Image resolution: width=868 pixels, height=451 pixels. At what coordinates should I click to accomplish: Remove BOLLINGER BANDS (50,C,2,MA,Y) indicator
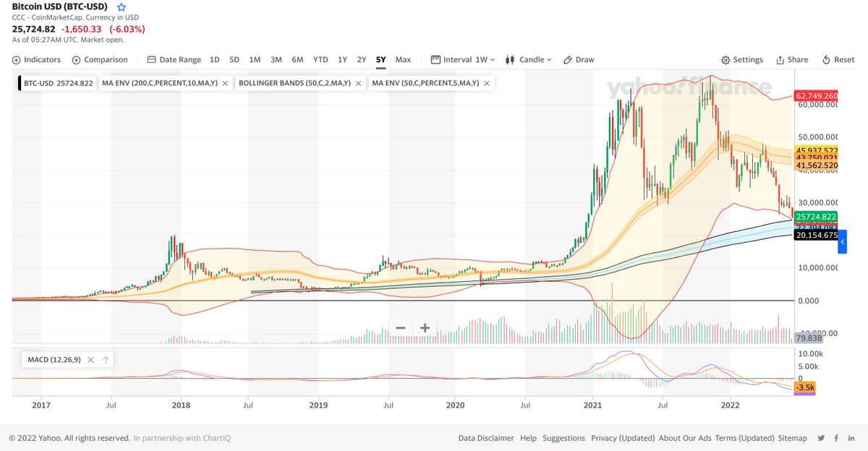coord(359,84)
